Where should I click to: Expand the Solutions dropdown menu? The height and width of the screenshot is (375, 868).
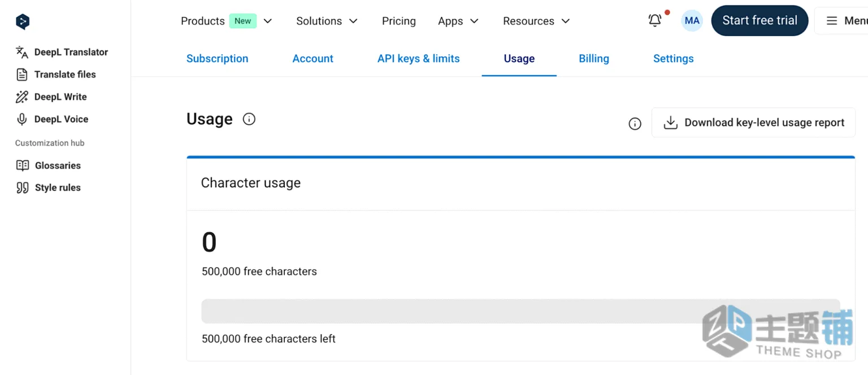pos(327,21)
